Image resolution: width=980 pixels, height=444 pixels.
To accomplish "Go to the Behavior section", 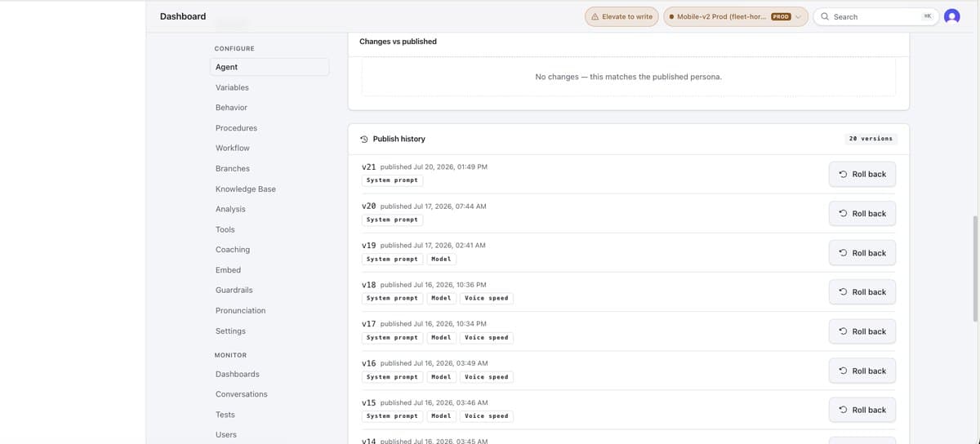I will pyautogui.click(x=231, y=108).
